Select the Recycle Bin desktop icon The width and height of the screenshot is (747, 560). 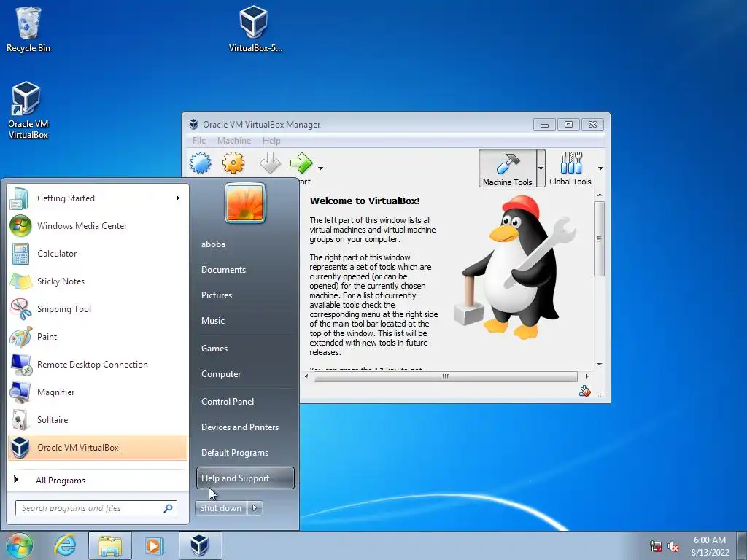tap(28, 29)
